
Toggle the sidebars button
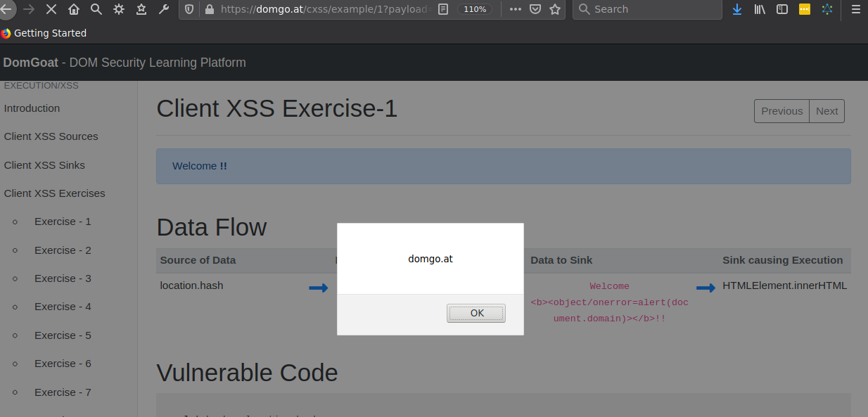782,9
